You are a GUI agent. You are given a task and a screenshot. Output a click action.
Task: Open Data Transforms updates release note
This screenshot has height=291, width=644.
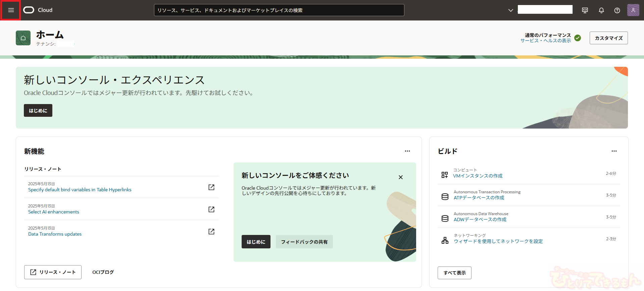pyautogui.click(x=55, y=234)
